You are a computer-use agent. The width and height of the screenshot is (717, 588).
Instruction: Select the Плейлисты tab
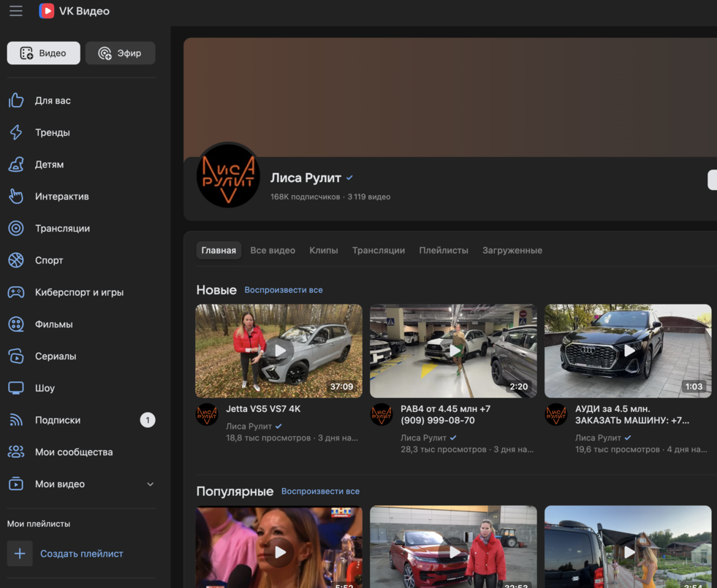pyautogui.click(x=444, y=251)
